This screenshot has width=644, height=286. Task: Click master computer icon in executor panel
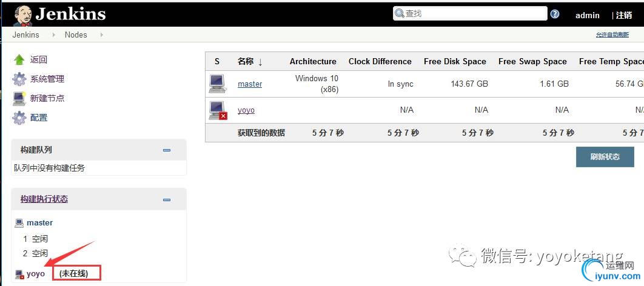(19, 223)
